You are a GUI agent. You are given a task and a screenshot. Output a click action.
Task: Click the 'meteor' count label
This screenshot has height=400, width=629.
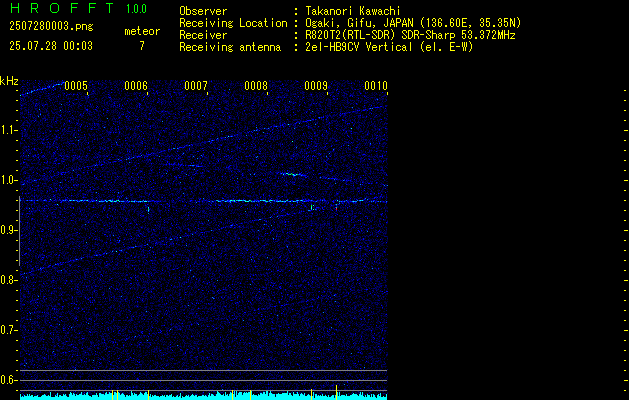[x=142, y=31]
